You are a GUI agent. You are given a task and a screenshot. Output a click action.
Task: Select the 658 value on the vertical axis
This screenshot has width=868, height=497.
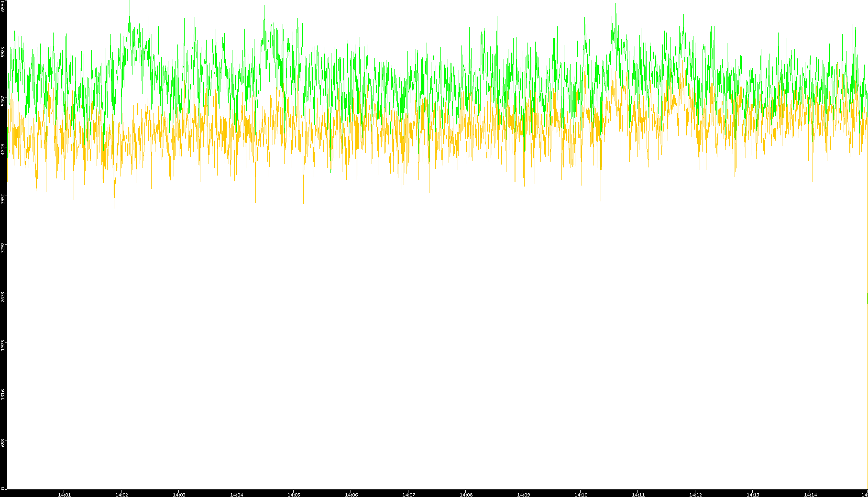coord(3,443)
